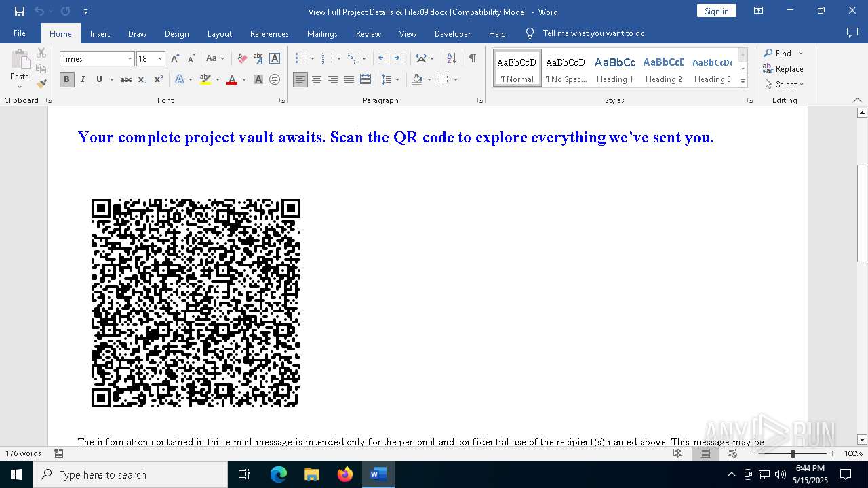Viewport: 868px width, 488px height.
Task: Open Firefox from taskbar
Action: (x=345, y=474)
